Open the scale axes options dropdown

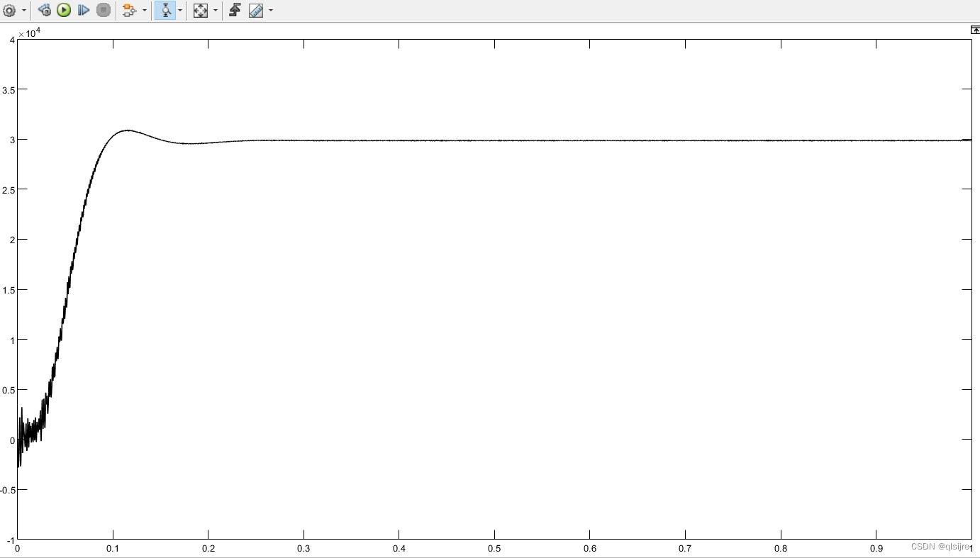(x=216, y=11)
